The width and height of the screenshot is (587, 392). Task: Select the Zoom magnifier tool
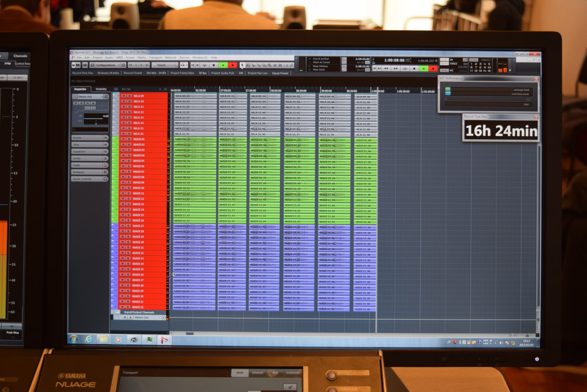click(x=269, y=65)
